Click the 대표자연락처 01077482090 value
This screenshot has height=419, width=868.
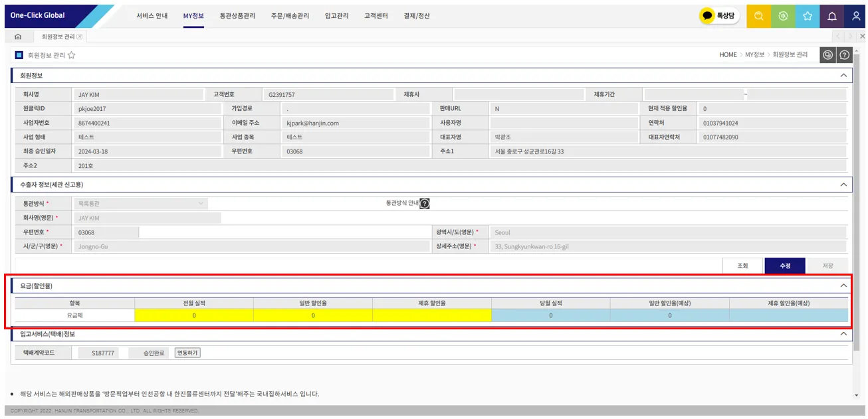coord(774,137)
